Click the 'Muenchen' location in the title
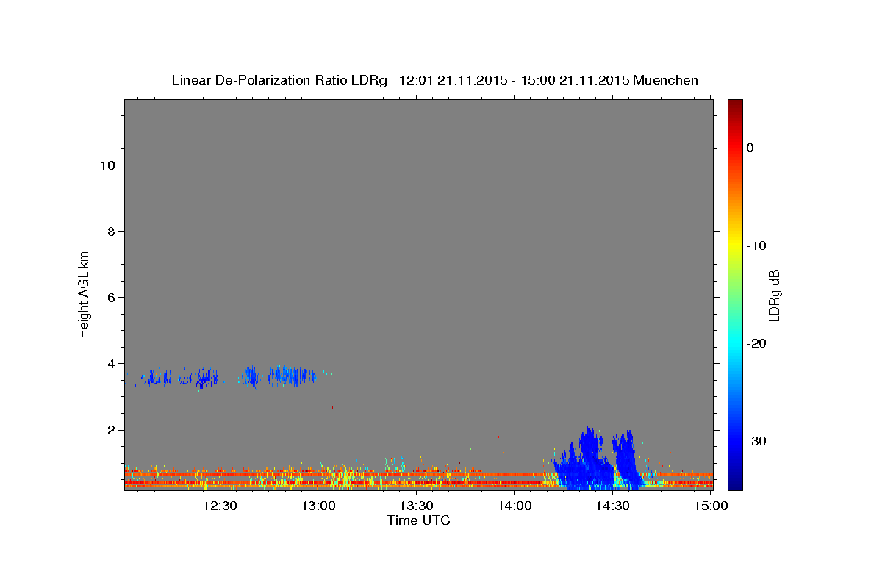The image size is (882, 588). (x=665, y=80)
